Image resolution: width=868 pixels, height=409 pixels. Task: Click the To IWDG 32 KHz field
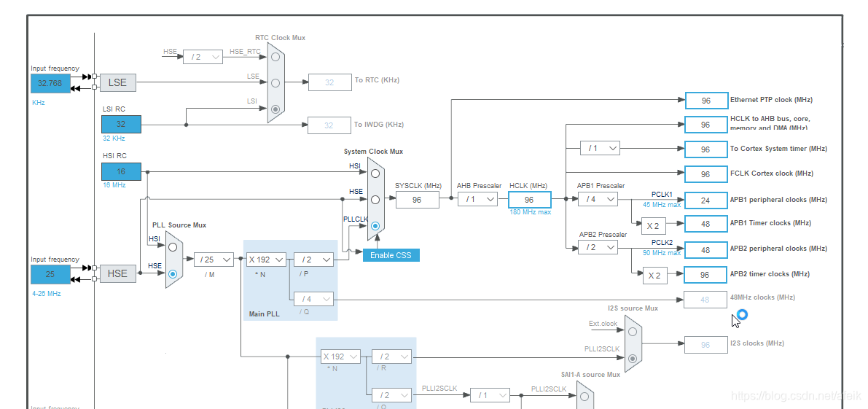[330, 125]
